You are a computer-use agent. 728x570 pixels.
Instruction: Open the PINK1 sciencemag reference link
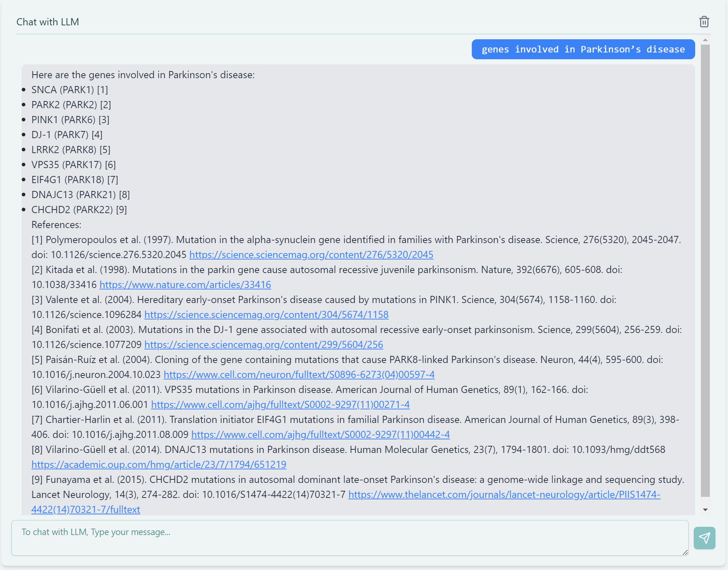266,315
